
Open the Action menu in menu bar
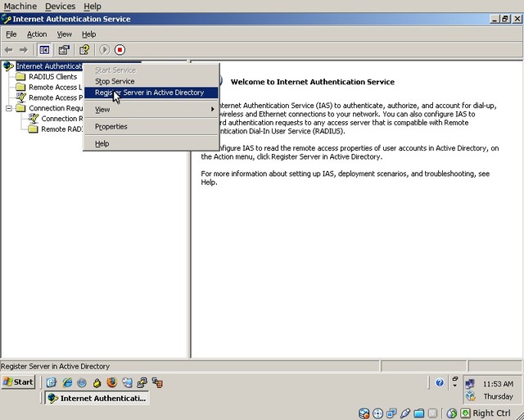37,34
